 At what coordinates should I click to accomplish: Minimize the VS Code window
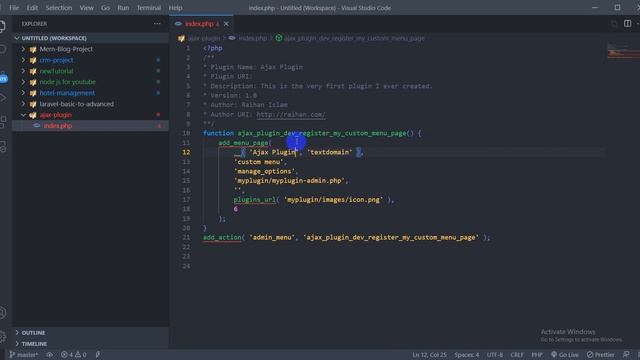(595, 7)
